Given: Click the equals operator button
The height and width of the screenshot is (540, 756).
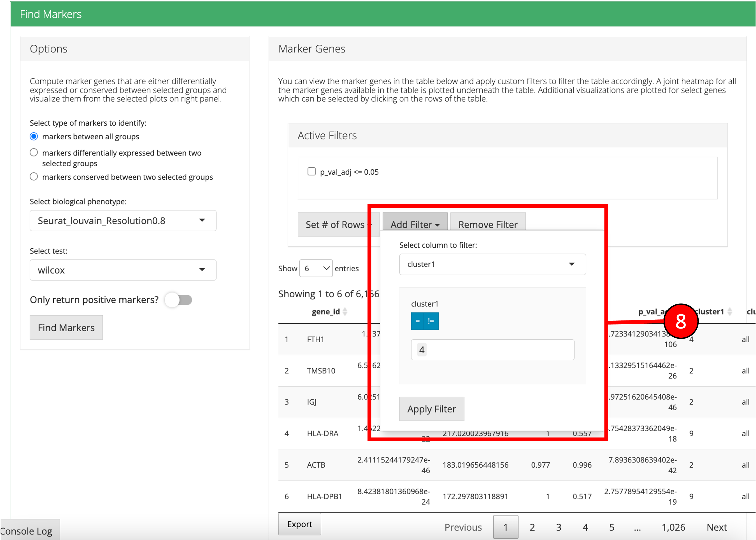Looking at the screenshot, I should pyautogui.click(x=417, y=321).
